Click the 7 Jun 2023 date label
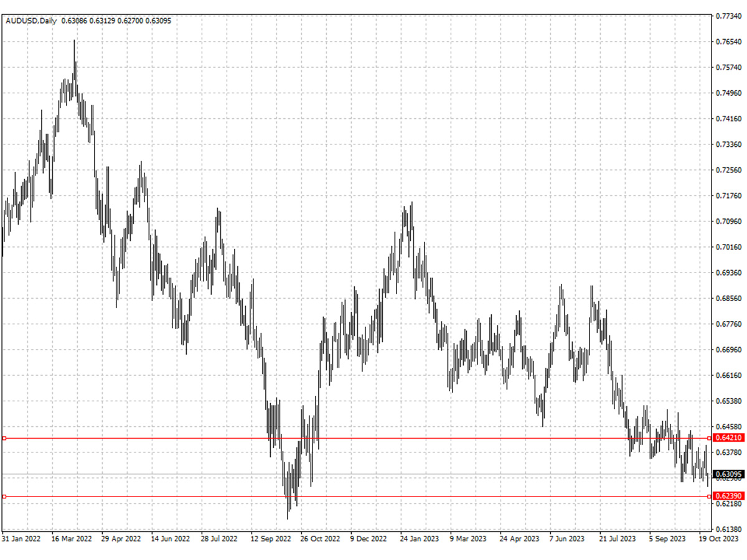The height and width of the screenshot is (560, 747). (567, 539)
